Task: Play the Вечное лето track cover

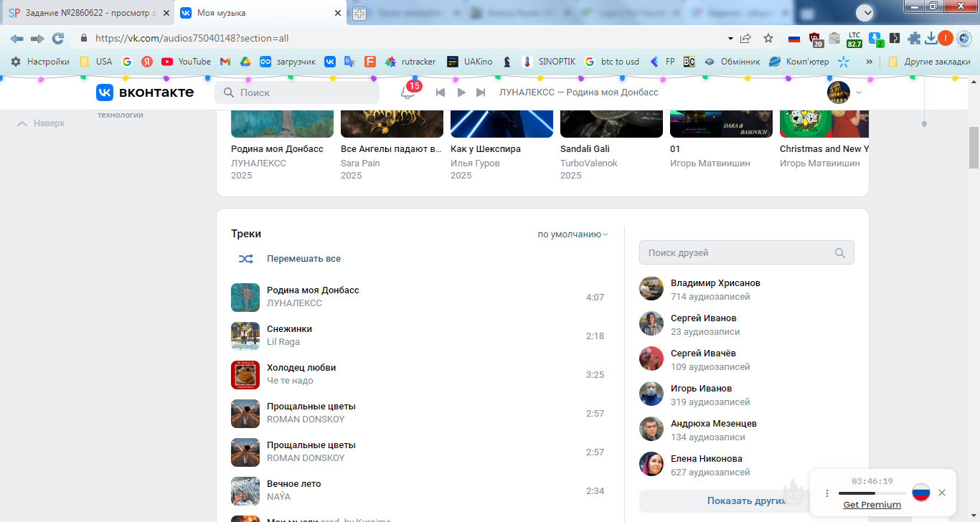Action: [245, 491]
